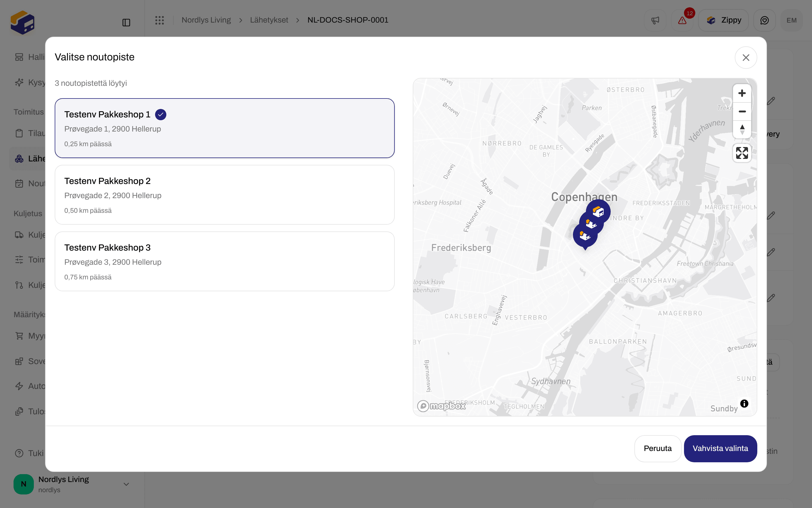Zoom in on the map

[x=742, y=93]
